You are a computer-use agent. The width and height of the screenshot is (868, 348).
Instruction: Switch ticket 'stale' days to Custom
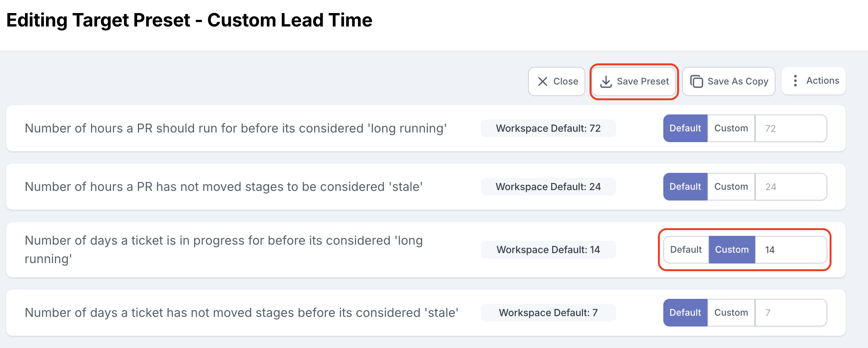731,313
